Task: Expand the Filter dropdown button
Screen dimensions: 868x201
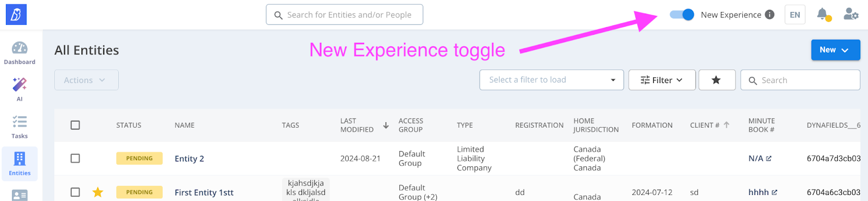Action: [x=662, y=80]
